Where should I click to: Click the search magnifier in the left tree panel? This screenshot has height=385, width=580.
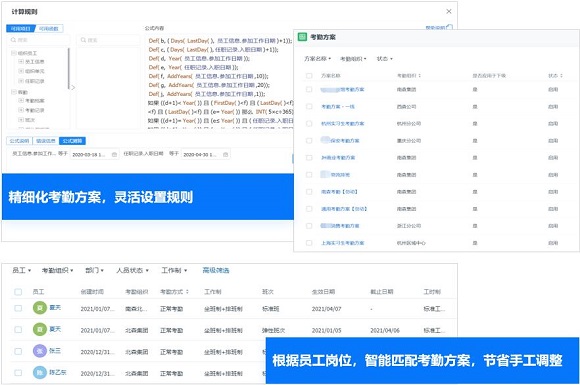pyautogui.click(x=13, y=40)
